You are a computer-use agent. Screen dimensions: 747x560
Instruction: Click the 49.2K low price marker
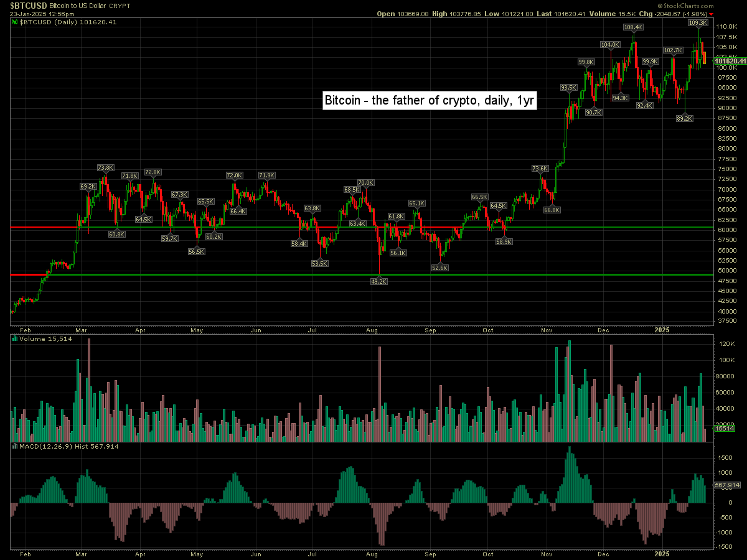[x=378, y=281]
